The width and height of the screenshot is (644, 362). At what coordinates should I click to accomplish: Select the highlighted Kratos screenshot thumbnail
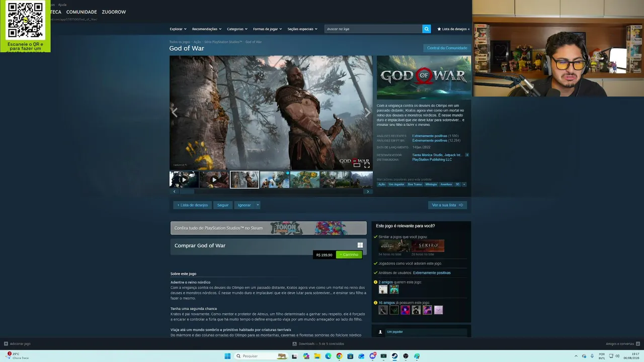tap(245, 179)
